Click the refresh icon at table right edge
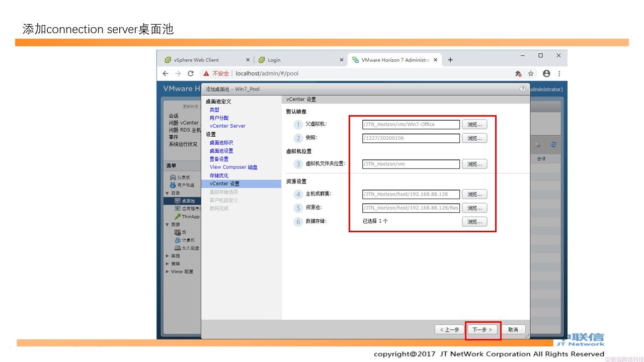 click(553, 144)
